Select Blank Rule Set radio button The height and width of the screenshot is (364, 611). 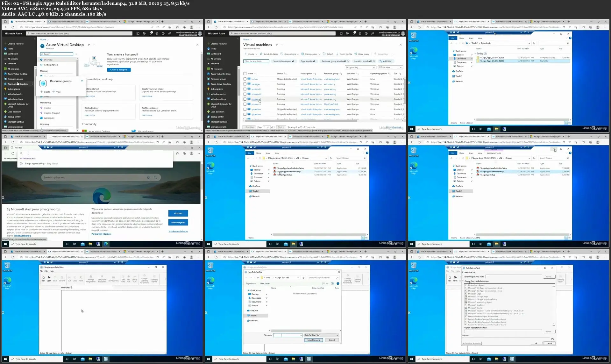[x=463, y=272]
